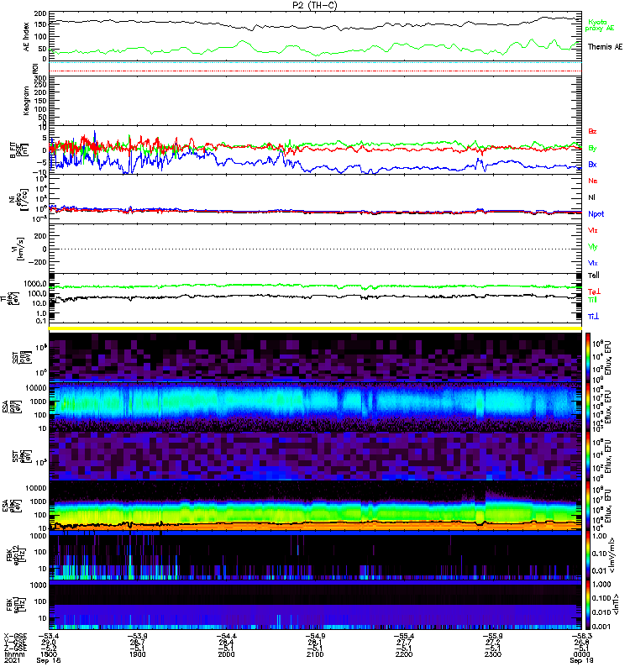Click the X-GSE value "-53.4"
Viewport: 630px width, 672px height.
coord(49,636)
